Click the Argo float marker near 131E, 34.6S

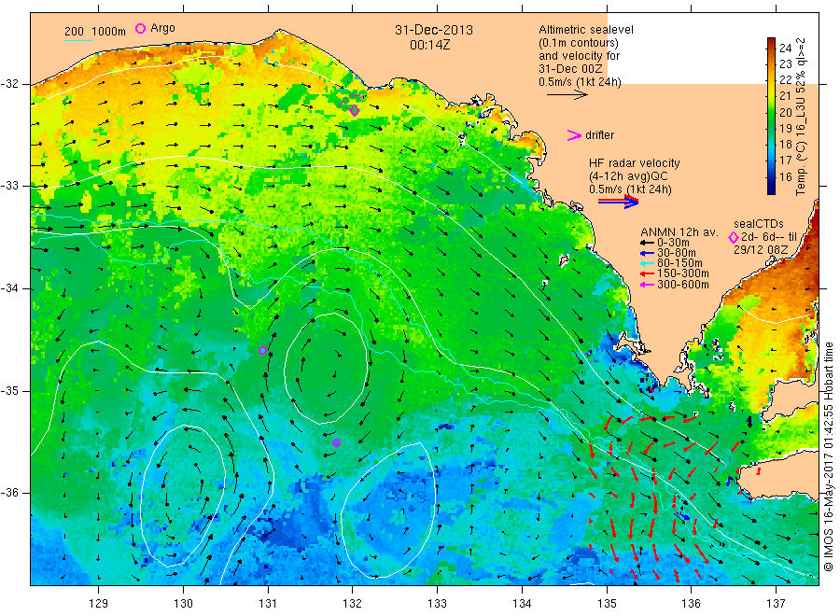point(262,350)
